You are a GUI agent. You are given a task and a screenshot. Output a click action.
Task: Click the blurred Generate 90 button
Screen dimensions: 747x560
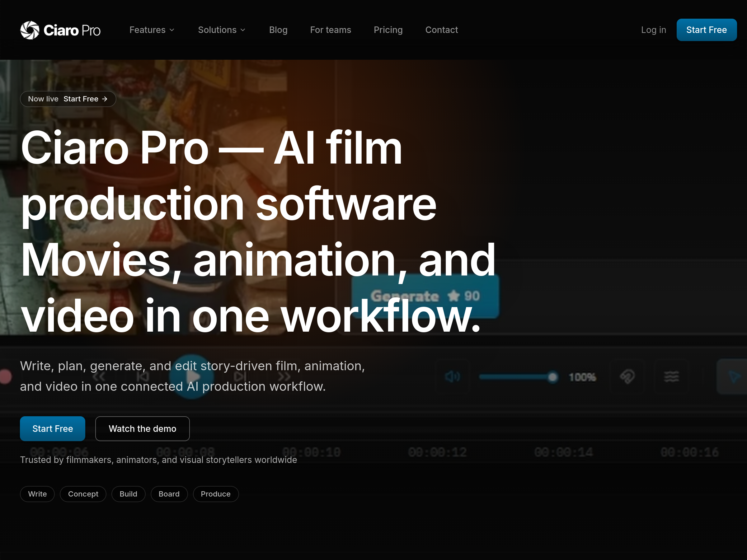(x=425, y=296)
